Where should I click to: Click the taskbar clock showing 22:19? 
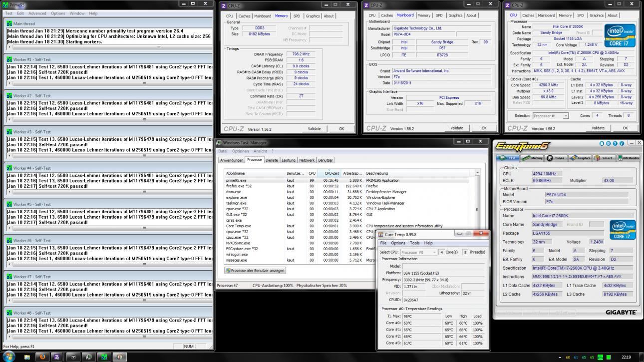click(626, 358)
